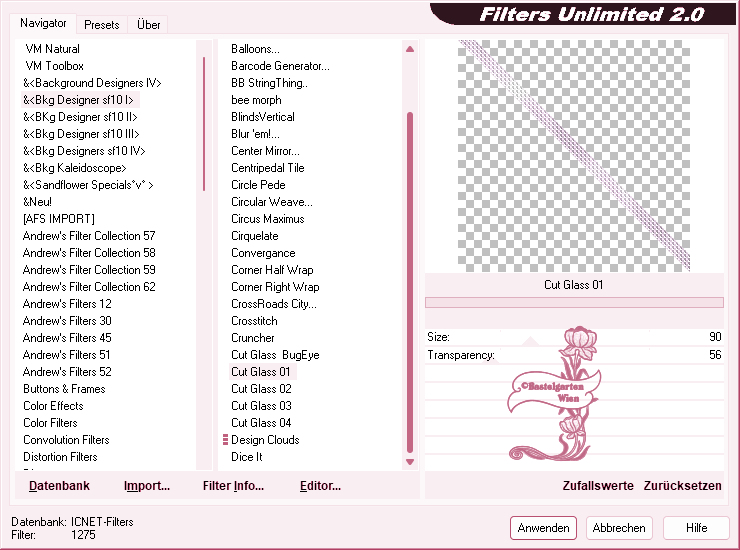Cancel with the Abbrechen button
This screenshot has width=740, height=550.
coord(619,528)
